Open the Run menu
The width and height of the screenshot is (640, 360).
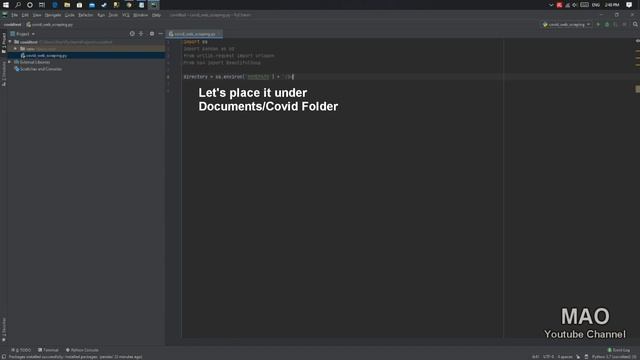pyautogui.click(x=101, y=15)
